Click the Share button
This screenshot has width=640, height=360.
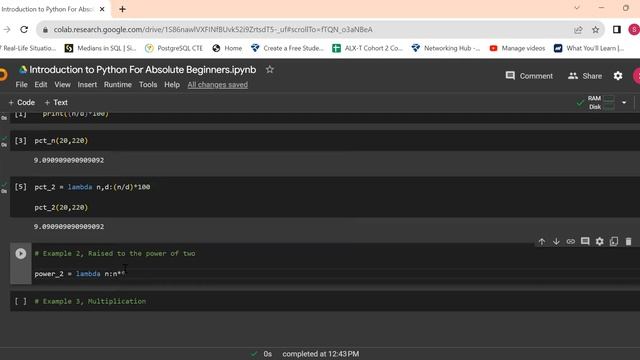(585, 76)
